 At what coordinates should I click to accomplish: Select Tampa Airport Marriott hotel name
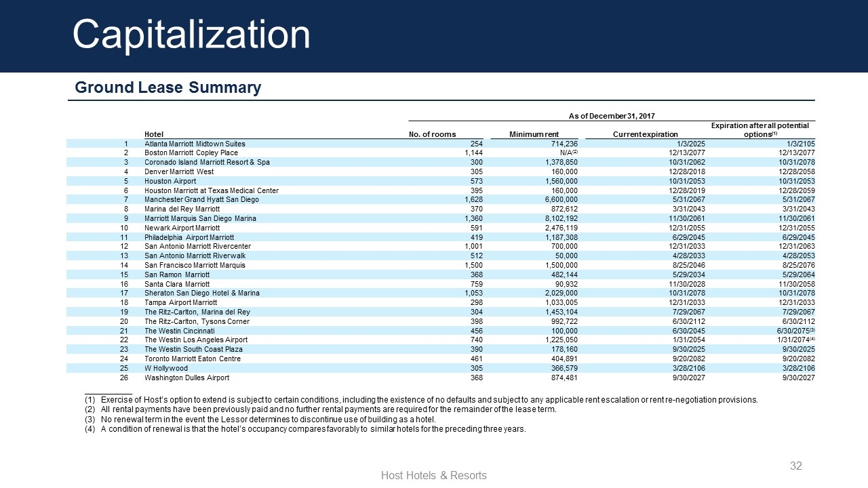[180, 303]
